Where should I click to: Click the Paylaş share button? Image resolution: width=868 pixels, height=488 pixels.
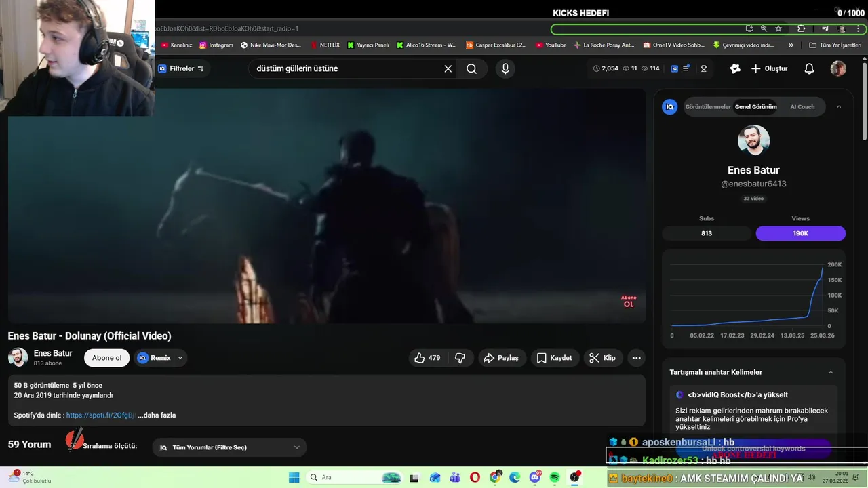point(500,358)
